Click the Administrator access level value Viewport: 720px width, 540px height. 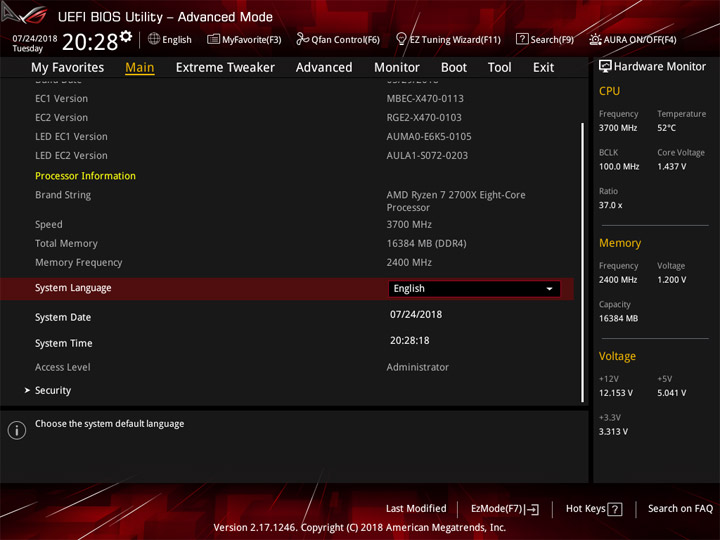[x=417, y=367]
